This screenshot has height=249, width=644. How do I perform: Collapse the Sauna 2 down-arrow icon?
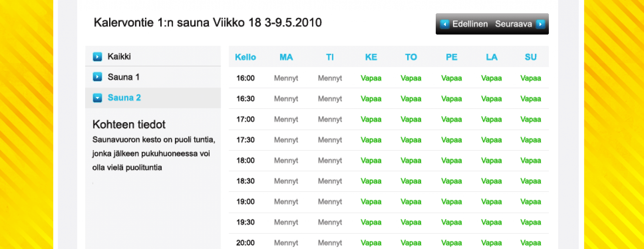tap(97, 98)
